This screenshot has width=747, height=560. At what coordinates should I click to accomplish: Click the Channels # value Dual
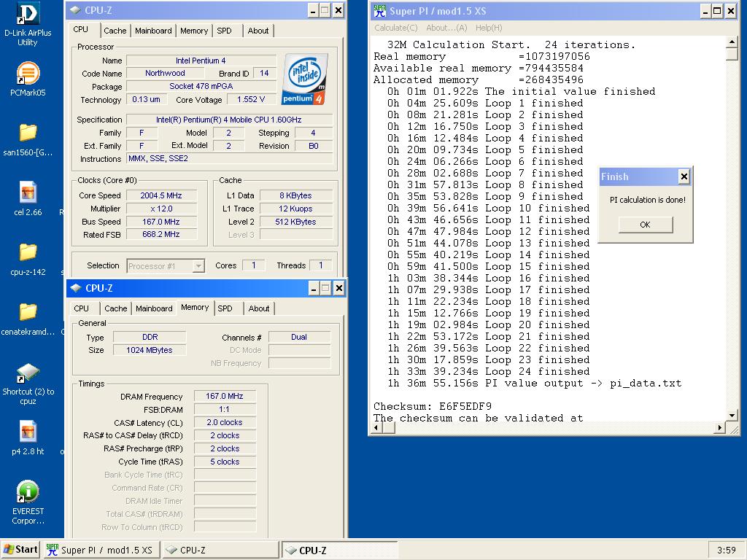pyautogui.click(x=299, y=337)
